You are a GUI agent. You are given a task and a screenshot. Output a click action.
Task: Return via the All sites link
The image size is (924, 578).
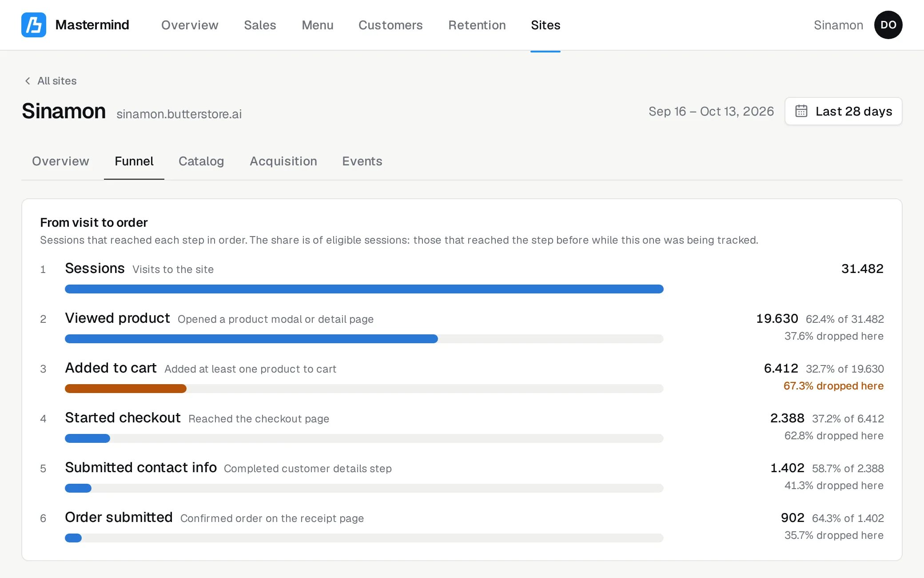pyautogui.click(x=57, y=81)
